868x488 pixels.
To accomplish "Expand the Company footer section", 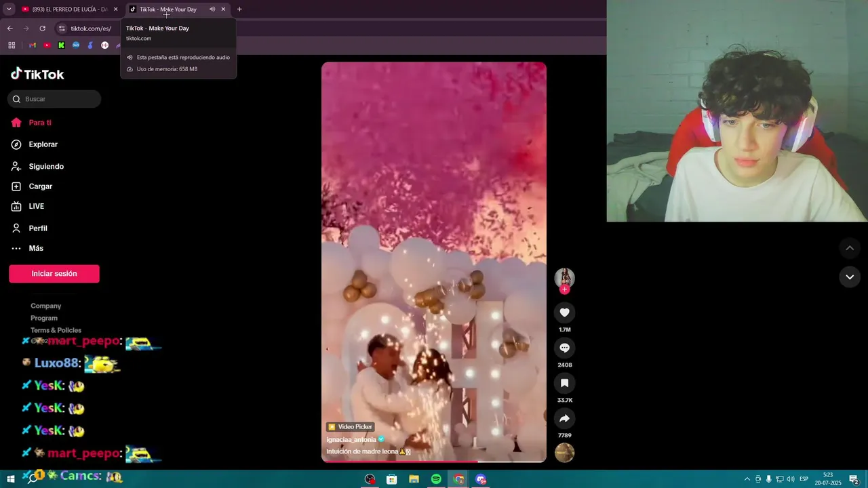I will 45,306.
